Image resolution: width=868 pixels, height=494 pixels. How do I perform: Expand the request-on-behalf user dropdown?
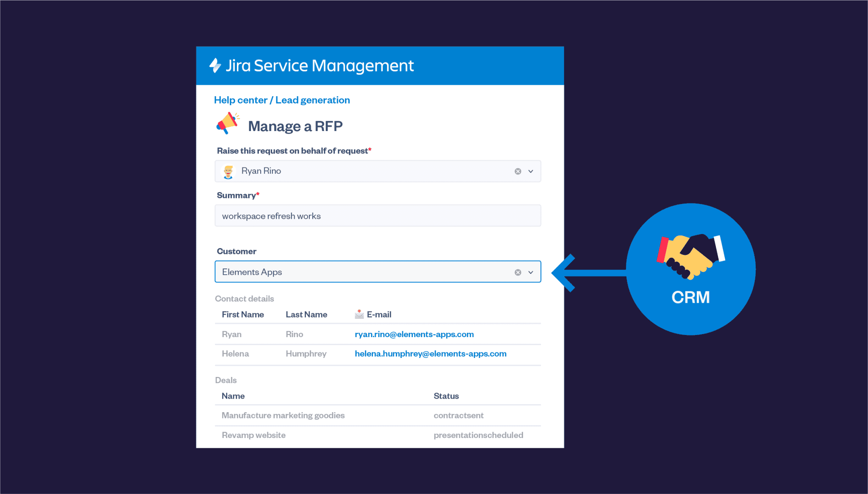click(530, 171)
